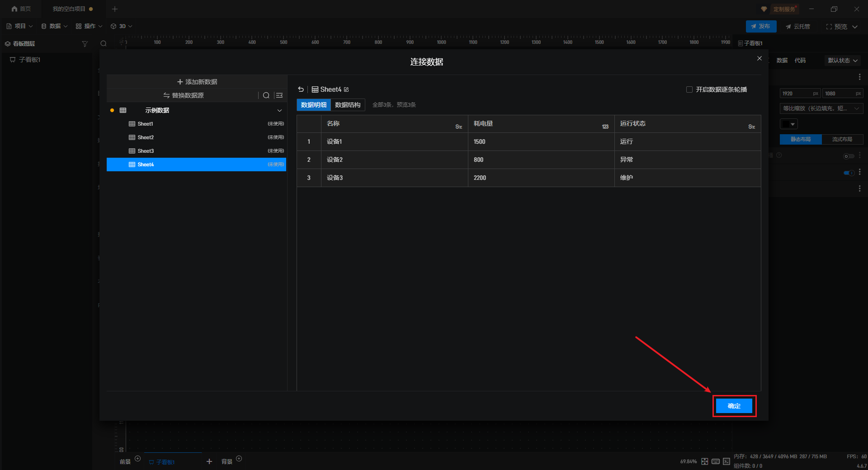Viewport: 868px width, 470px height.
Task: Open the 默认状态 dropdown
Action: pos(843,61)
